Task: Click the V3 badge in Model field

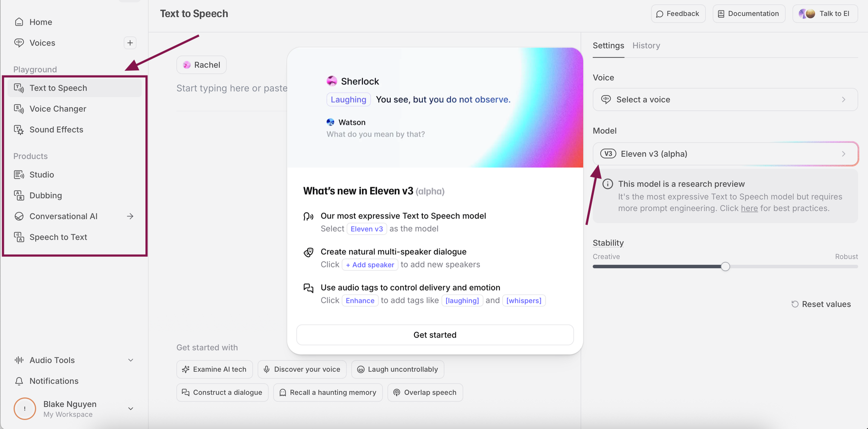Action: pos(608,154)
